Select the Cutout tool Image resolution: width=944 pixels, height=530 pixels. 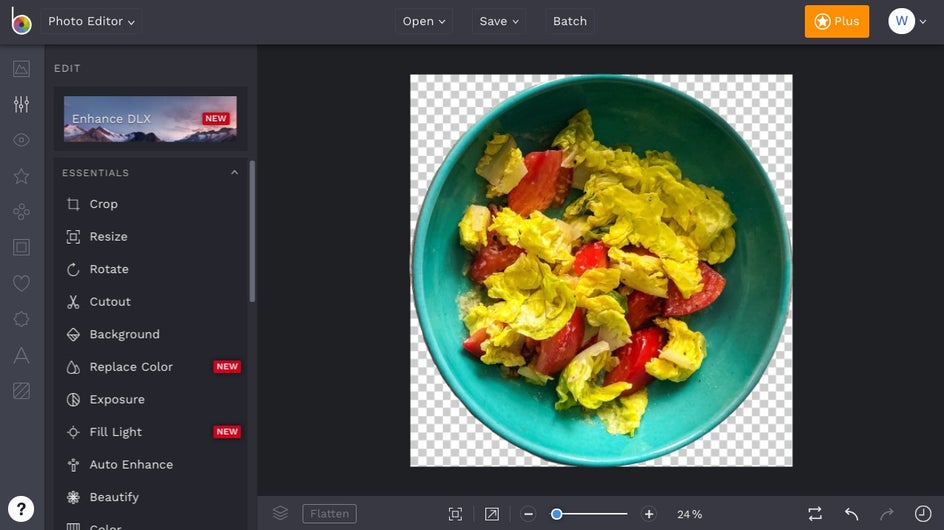click(x=151, y=302)
